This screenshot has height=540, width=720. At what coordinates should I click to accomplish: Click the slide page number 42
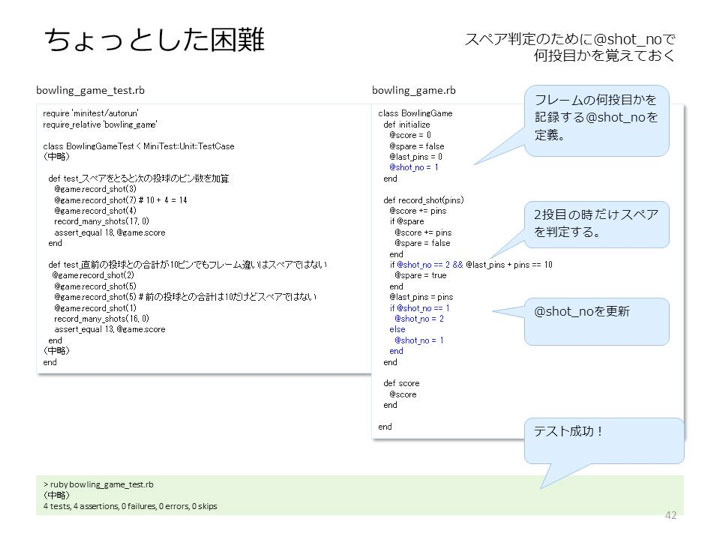coord(670,515)
